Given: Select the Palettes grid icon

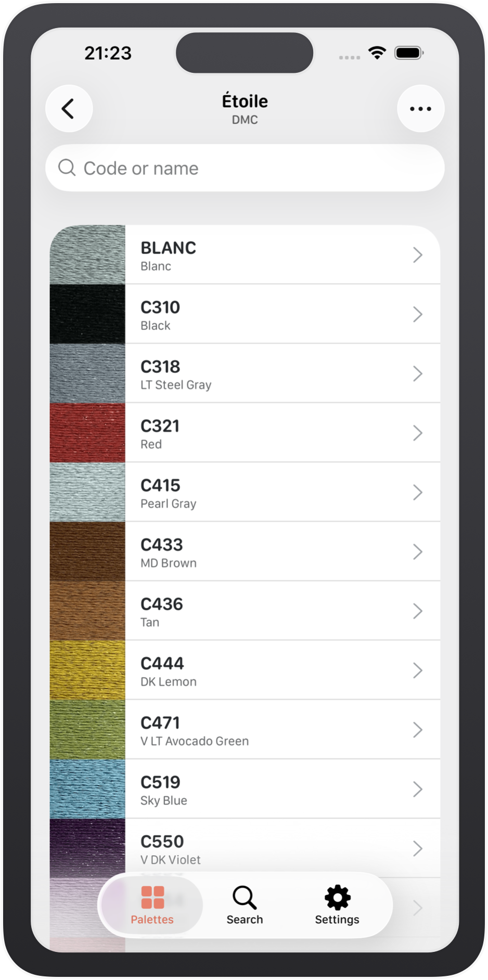Looking at the screenshot, I should [x=152, y=892].
